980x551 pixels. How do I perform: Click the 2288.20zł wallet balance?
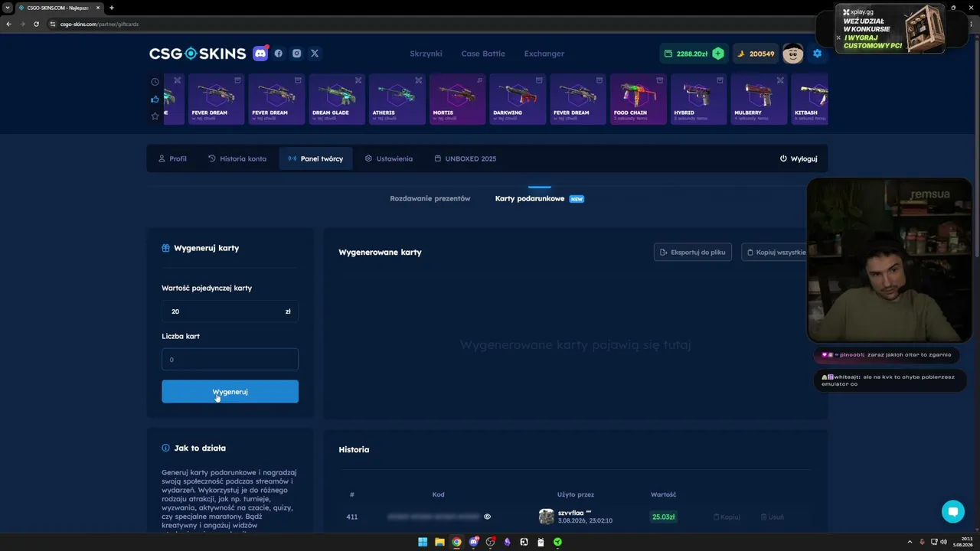686,54
